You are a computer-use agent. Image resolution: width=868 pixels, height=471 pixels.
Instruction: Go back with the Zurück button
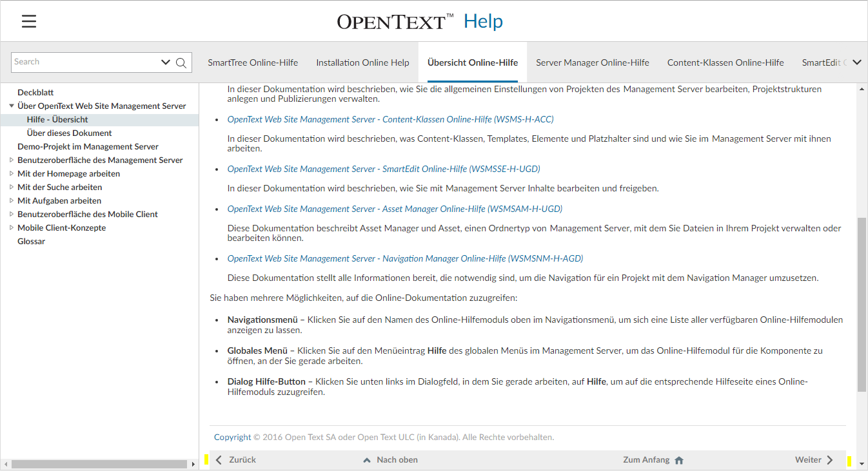pyautogui.click(x=236, y=460)
